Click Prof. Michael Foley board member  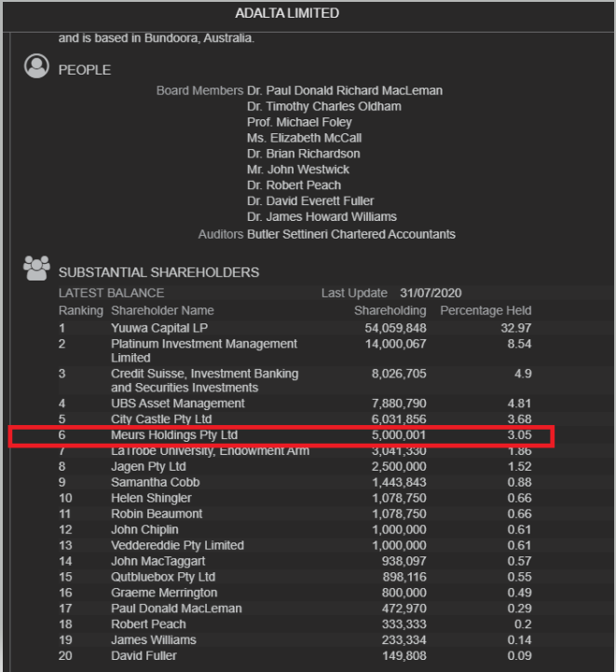click(299, 123)
